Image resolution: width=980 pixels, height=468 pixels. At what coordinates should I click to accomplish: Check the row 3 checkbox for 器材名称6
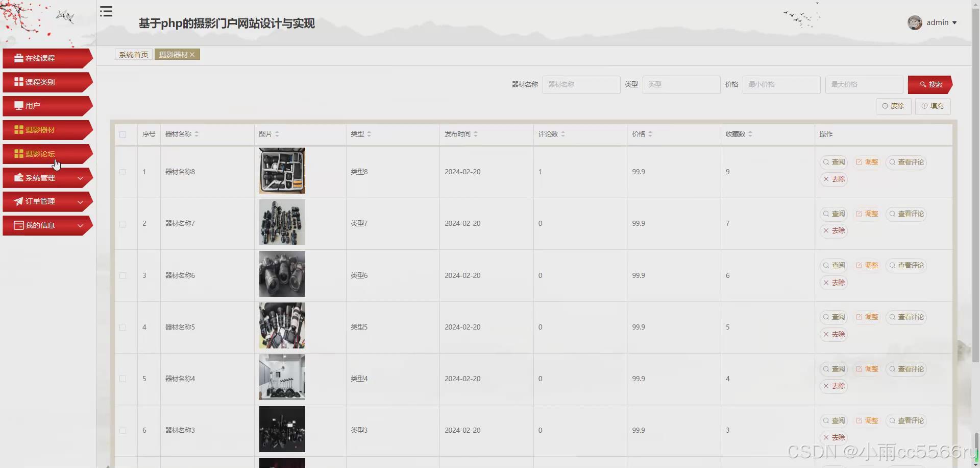coord(122,275)
